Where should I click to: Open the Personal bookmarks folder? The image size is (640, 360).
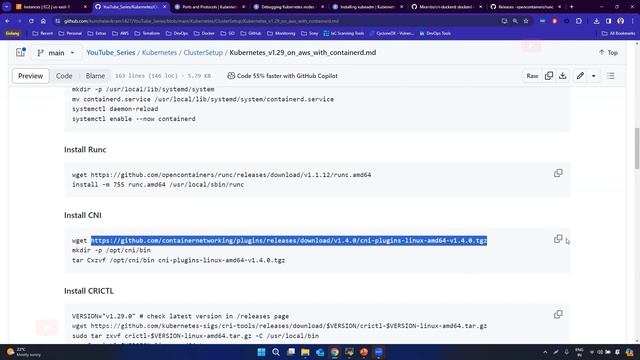click(70, 33)
